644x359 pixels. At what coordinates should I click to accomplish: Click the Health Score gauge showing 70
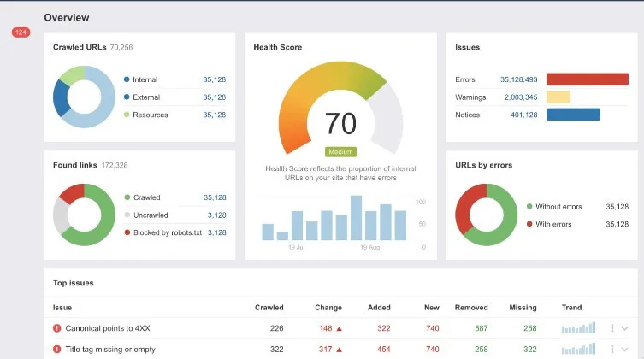point(340,108)
